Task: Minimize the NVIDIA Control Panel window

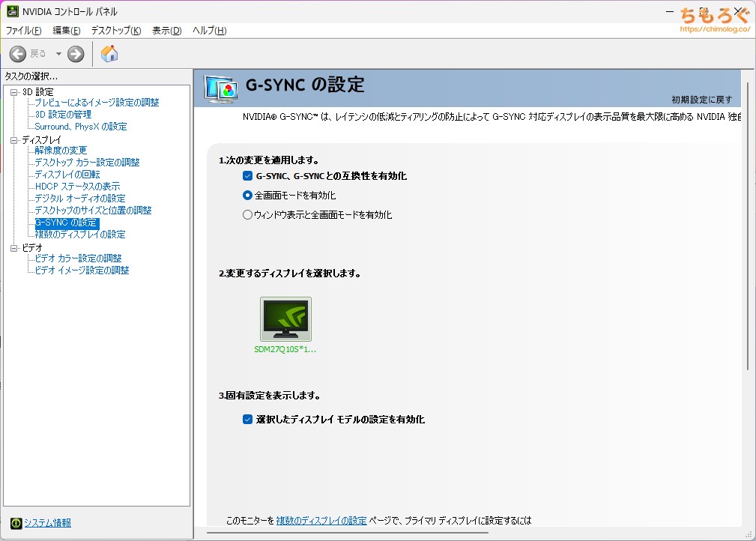Action: point(670,11)
